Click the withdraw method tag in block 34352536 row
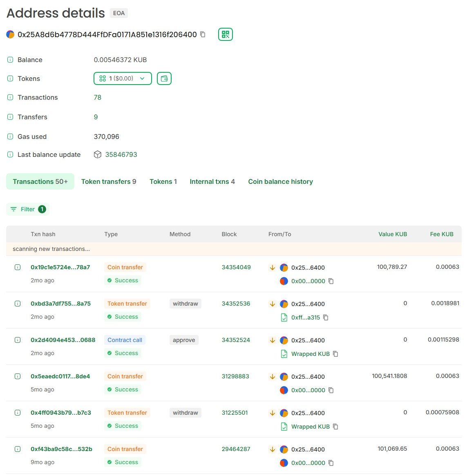The height and width of the screenshot is (476, 467). pyautogui.click(x=185, y=304)
